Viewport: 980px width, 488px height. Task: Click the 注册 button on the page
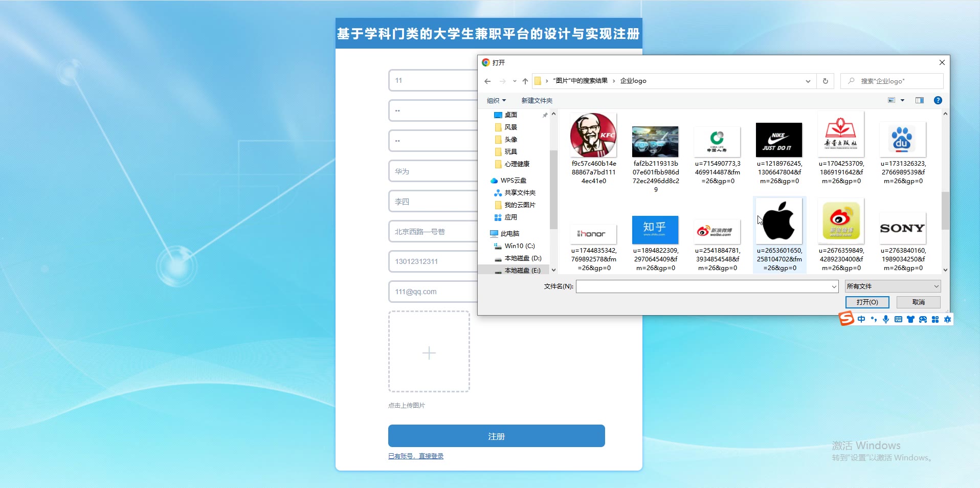496,436
